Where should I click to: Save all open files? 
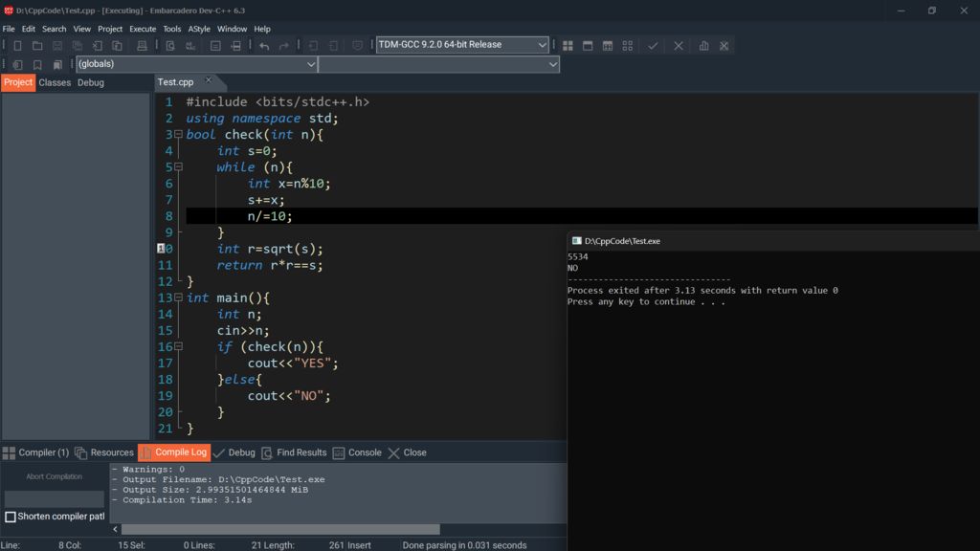point(78,46)
